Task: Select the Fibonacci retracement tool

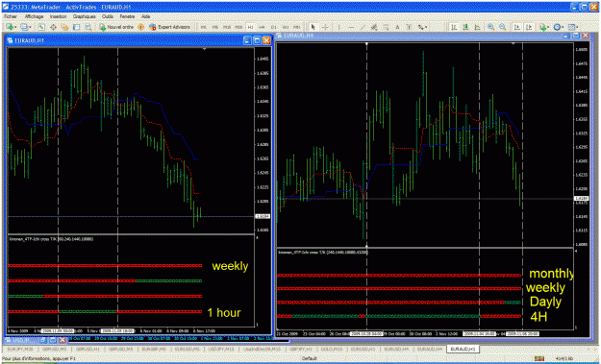Action: [386, 27]
